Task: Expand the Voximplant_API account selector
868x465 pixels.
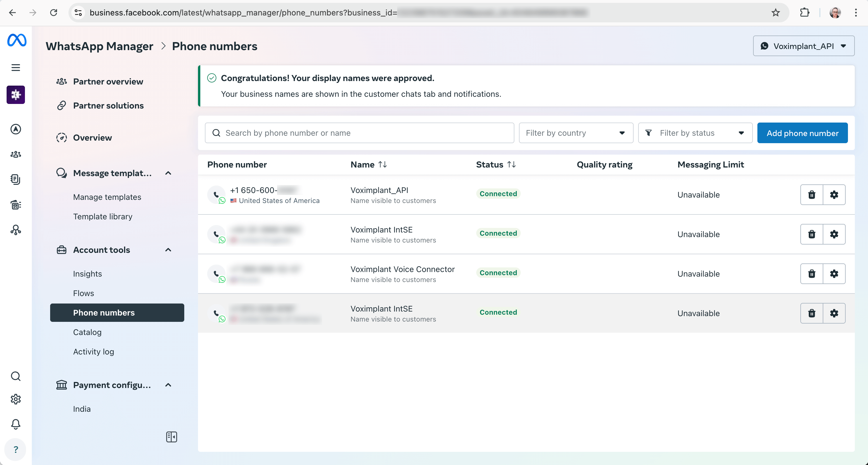Action: [803, 46]
